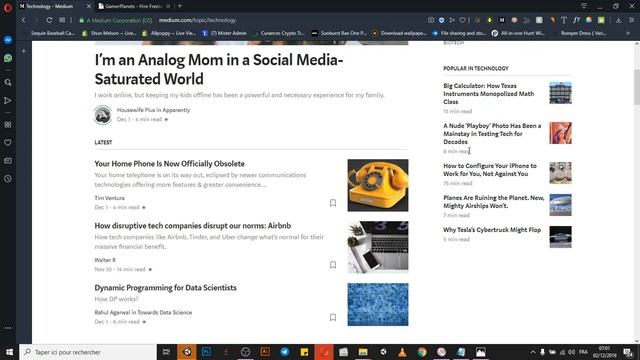Close the Technology - Medium tab

pyautogui.click(x=89, y=6)
